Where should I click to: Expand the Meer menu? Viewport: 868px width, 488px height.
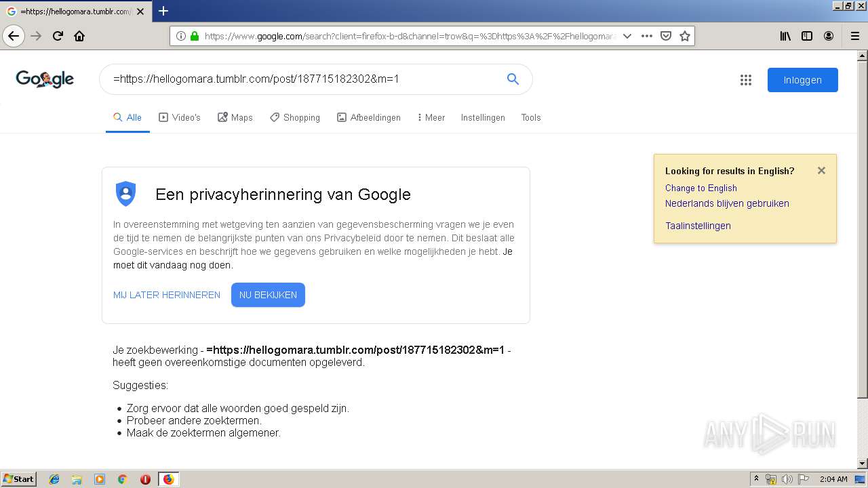(x=431, y=117)
